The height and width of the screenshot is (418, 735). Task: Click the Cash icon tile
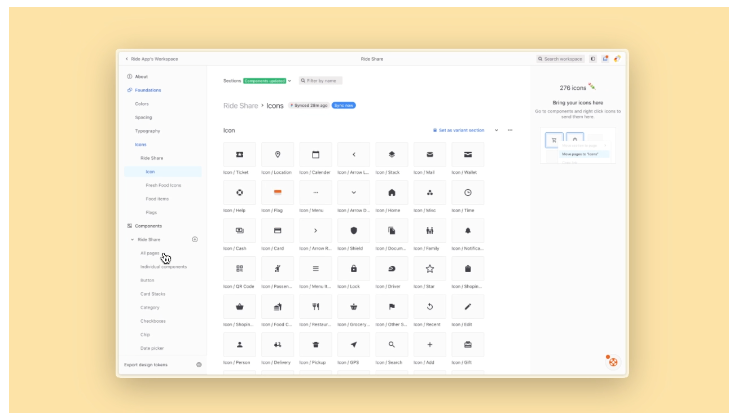point(240,231)
